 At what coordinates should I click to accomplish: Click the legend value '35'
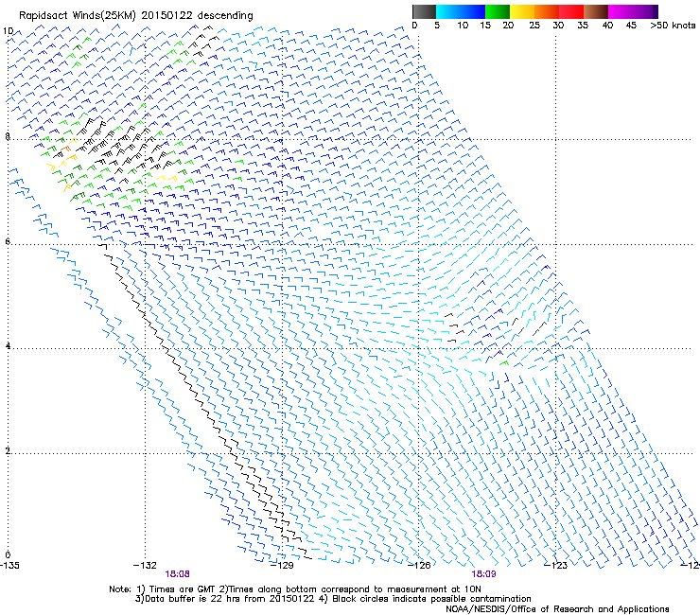583,25
